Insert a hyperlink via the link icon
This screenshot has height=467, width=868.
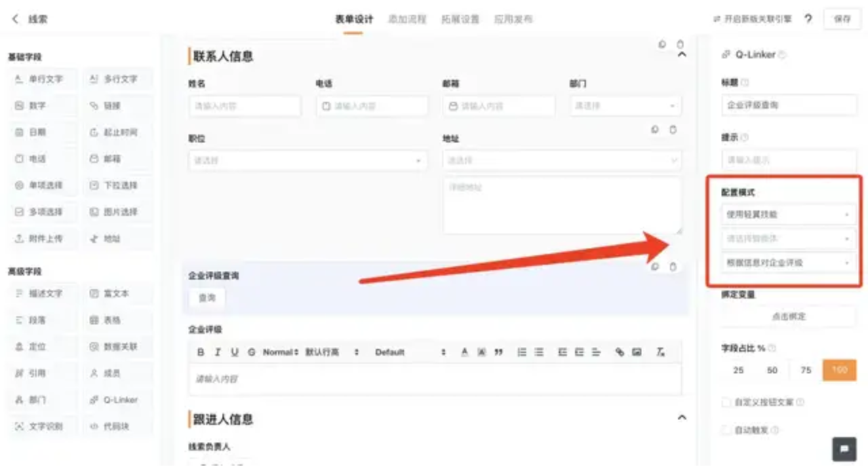pos(619,352)
